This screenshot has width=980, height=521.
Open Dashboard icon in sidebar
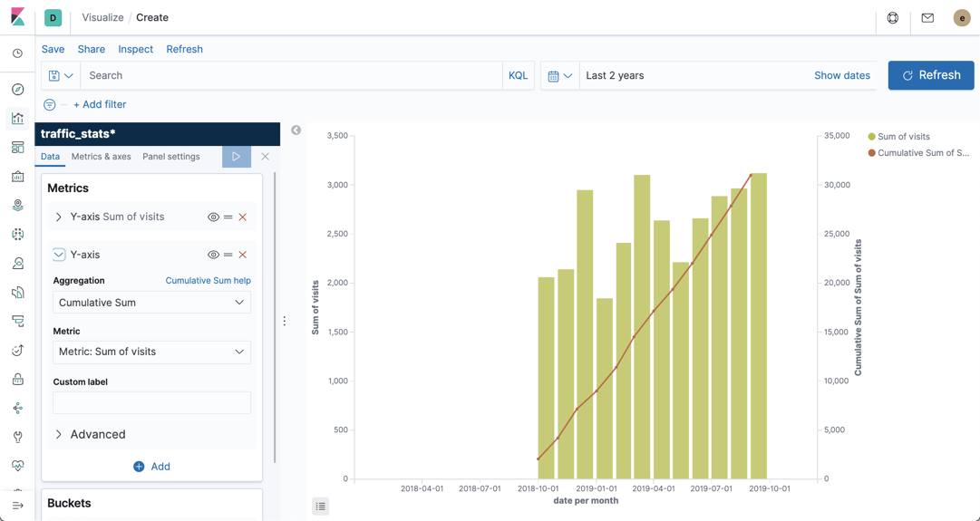17,148
